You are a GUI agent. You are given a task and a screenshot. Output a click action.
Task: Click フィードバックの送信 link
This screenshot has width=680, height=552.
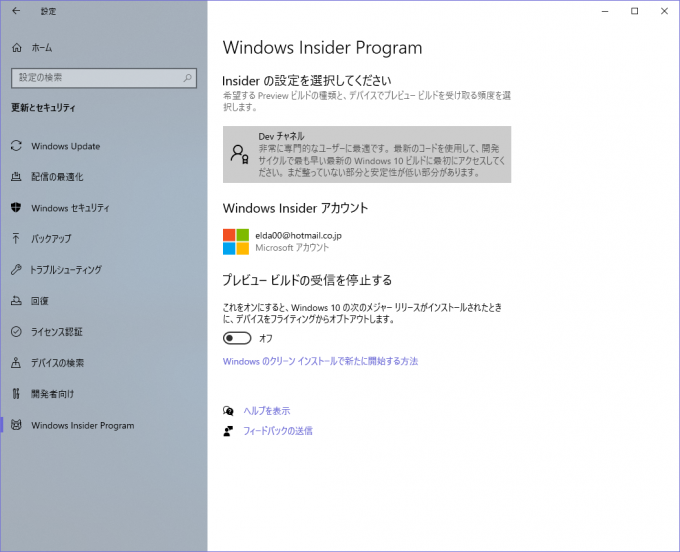278,431
